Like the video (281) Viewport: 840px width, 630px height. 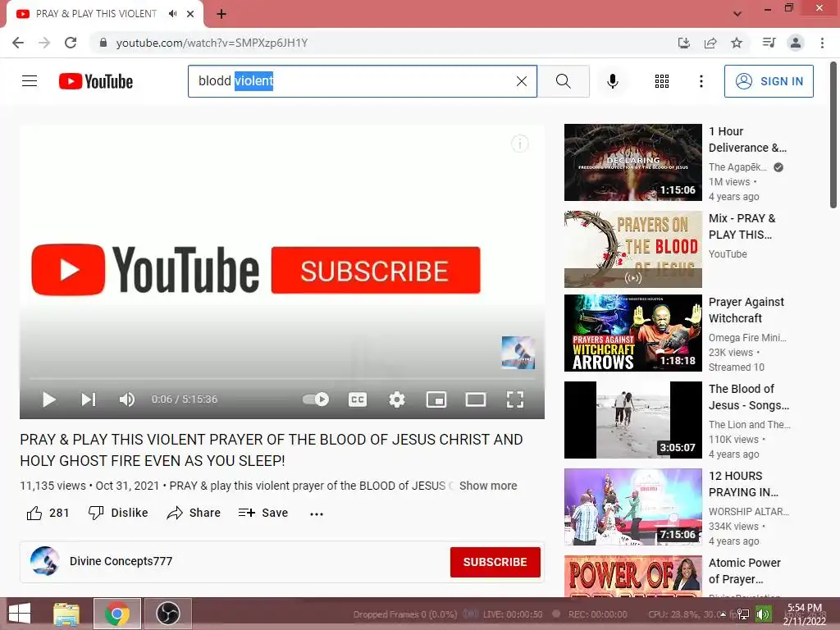[x=48, y=513]
